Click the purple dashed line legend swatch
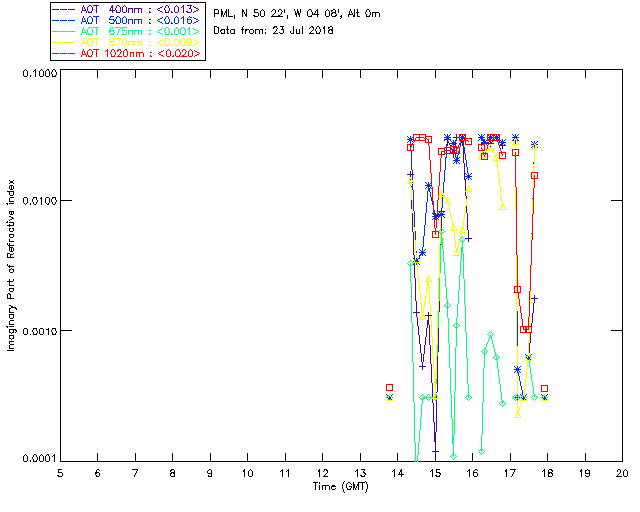Viewport: 640px width, 512px height. pyautogui.click(x=64, y=10)
